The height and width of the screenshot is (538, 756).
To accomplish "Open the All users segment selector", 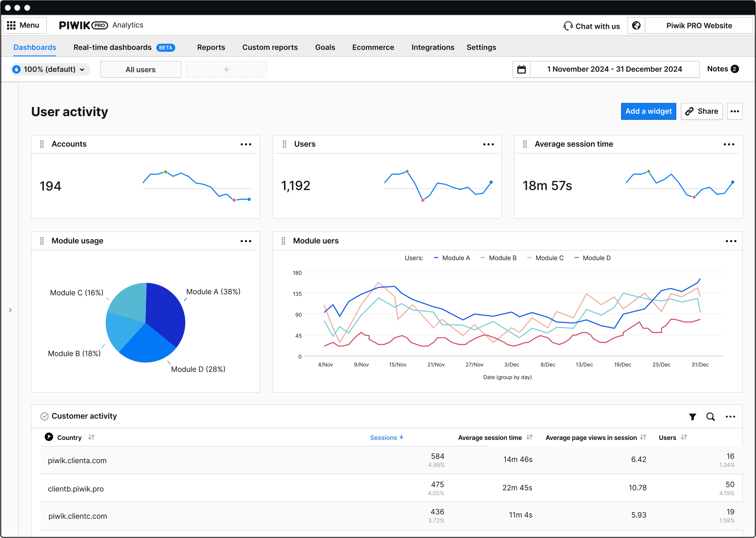I will tap(140, 69).
